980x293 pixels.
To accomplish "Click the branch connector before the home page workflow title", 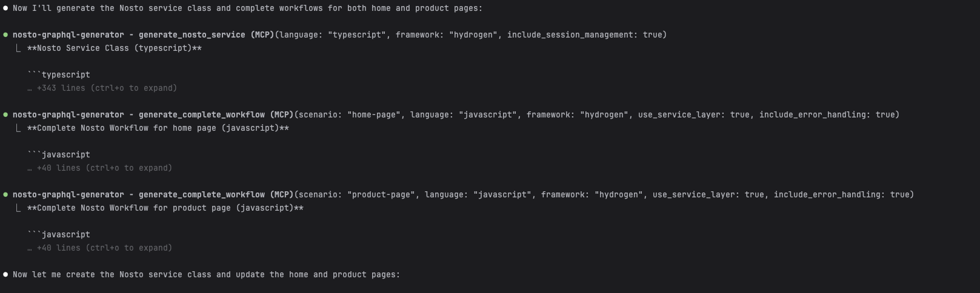I will point(18,128).
